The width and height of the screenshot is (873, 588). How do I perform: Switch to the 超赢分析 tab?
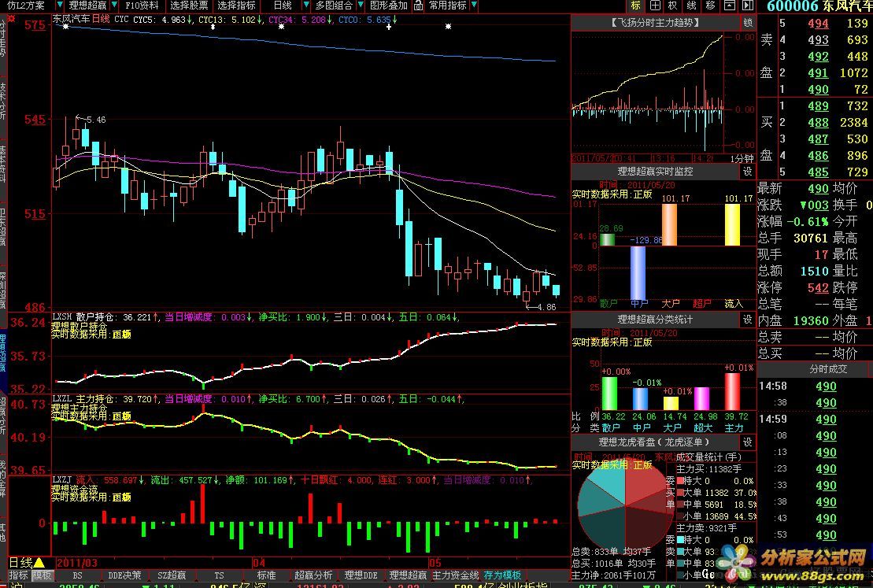313,575
